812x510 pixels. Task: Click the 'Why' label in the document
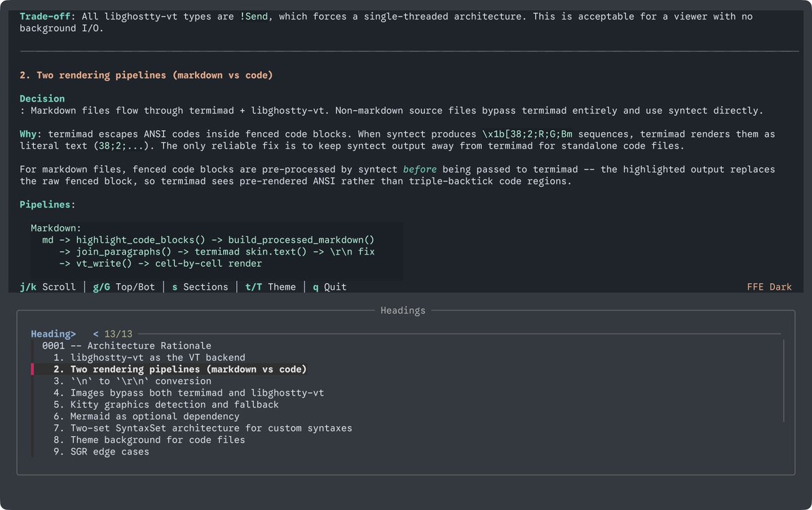28,134
